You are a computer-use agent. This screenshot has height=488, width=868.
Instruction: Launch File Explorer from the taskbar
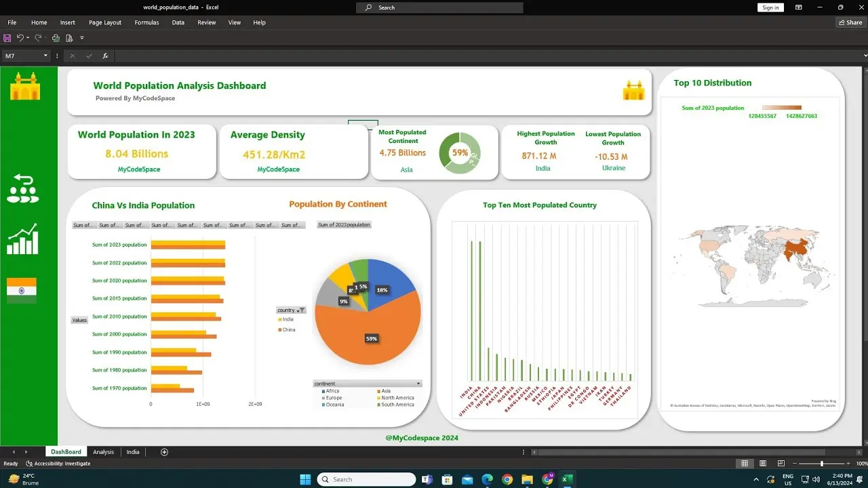[x=527, y=479]
